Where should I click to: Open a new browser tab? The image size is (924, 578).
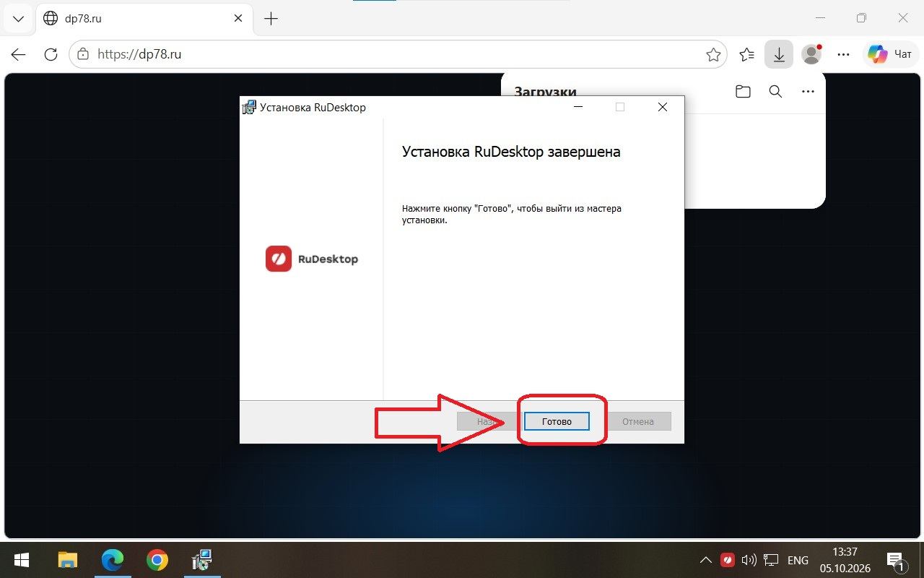(271, 19)
